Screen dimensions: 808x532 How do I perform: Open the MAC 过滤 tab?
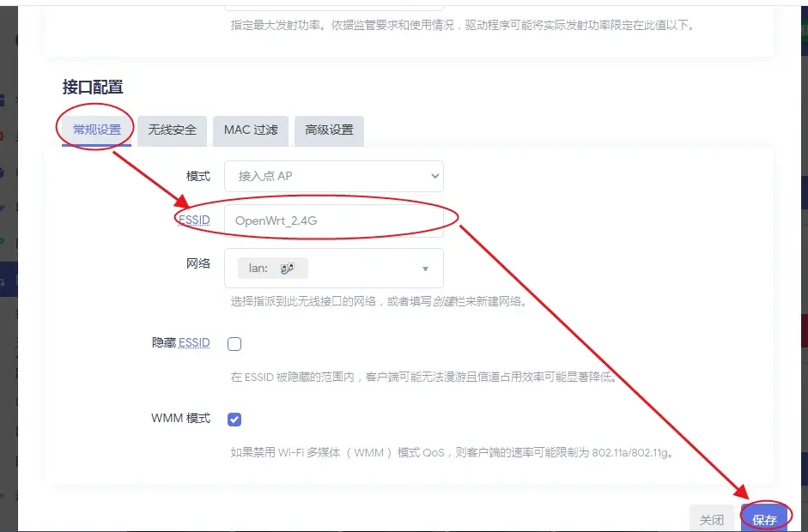coord(251,130)
